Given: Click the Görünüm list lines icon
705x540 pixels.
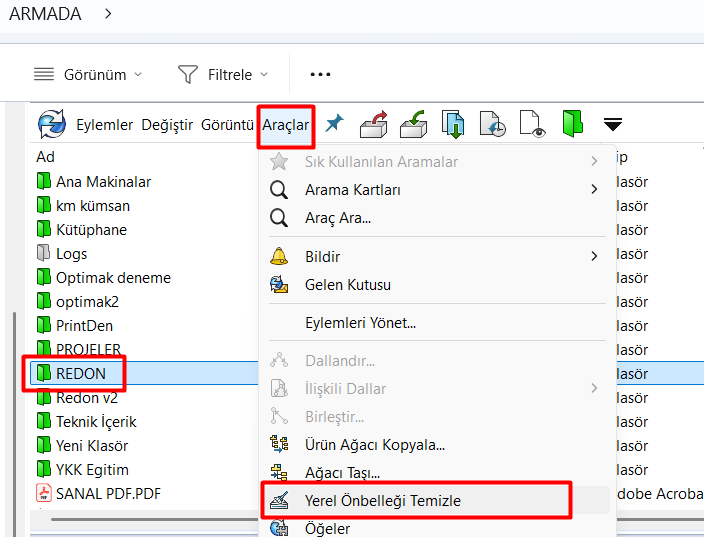Looking at the screenshot, I should point(44,74).
